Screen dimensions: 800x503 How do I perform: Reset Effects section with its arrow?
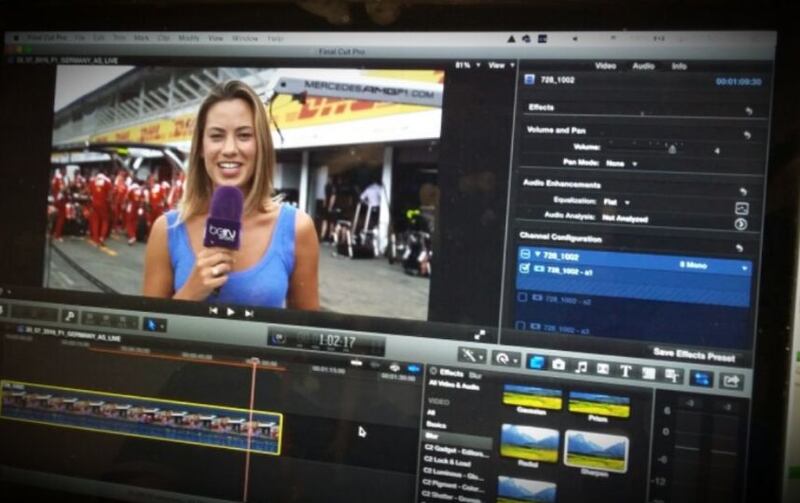pos(748,111)
